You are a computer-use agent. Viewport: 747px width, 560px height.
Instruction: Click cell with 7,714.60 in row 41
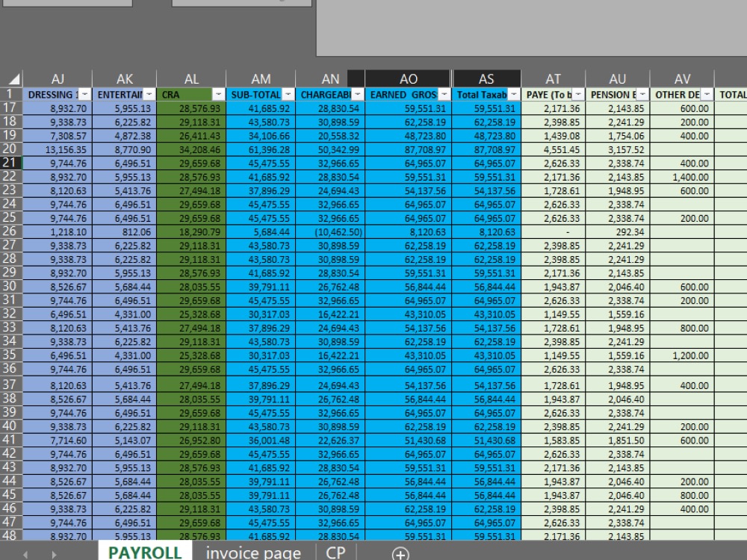[58, 440]
